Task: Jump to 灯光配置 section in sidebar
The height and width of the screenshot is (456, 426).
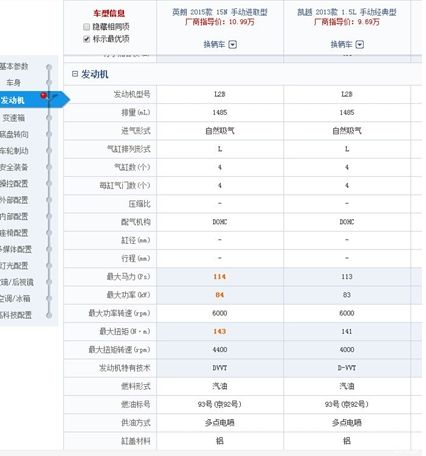Action: (14, 266)
